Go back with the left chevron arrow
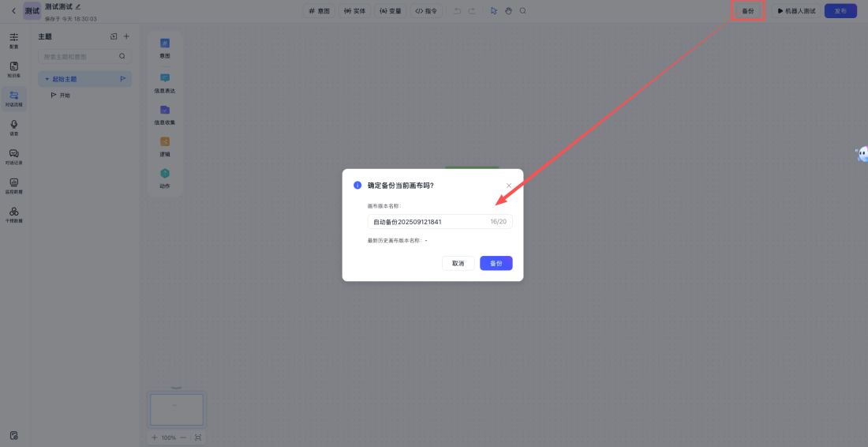This screenshot has width=868, height=447. click(14, 11)
